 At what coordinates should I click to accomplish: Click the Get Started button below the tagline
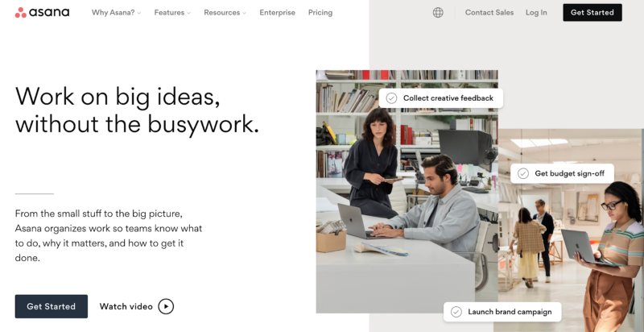[52, 306]
